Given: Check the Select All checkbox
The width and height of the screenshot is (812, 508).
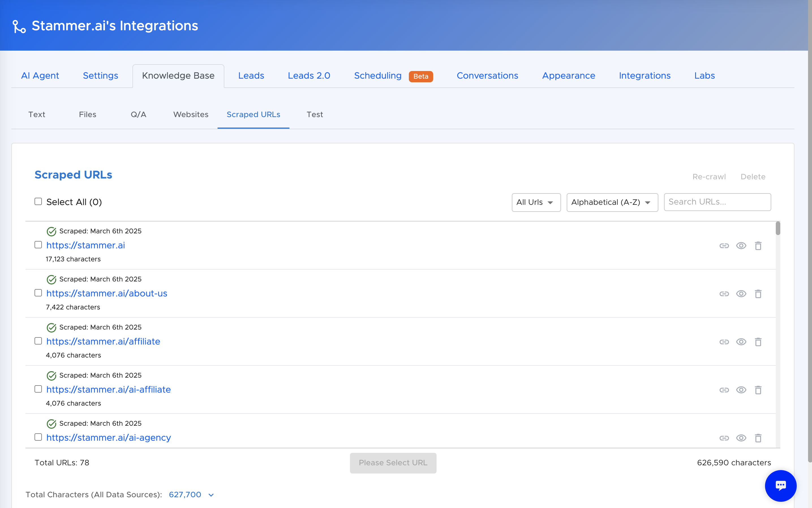Looking at the screenshot, I should tap(38, 201).
